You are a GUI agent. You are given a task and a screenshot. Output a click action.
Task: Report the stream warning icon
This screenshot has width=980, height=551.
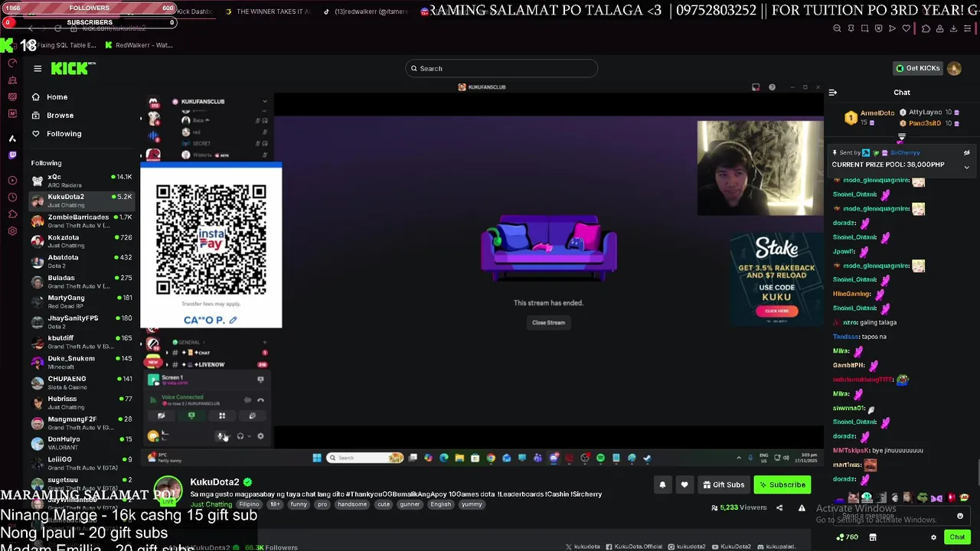pos(802,508)
